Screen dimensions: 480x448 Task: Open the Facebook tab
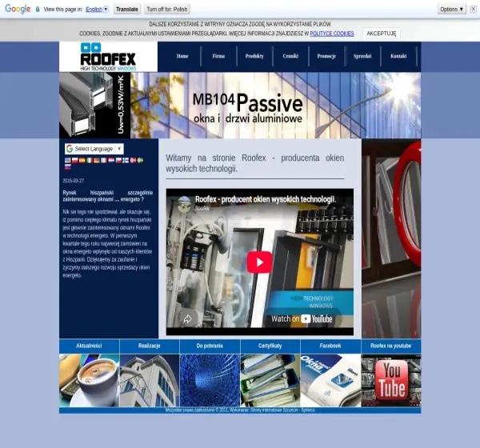(x=330, y=346)
